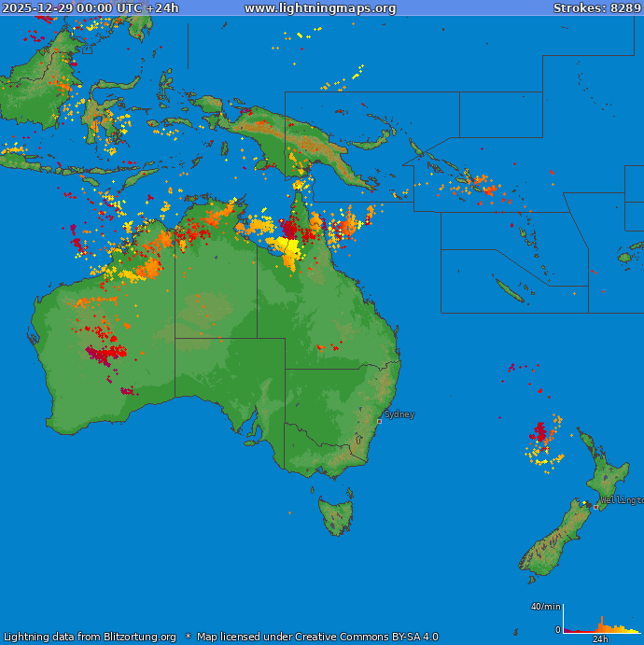
Task: Click the dark red lightning cluster in Western Australia
Action: (105, 353)
